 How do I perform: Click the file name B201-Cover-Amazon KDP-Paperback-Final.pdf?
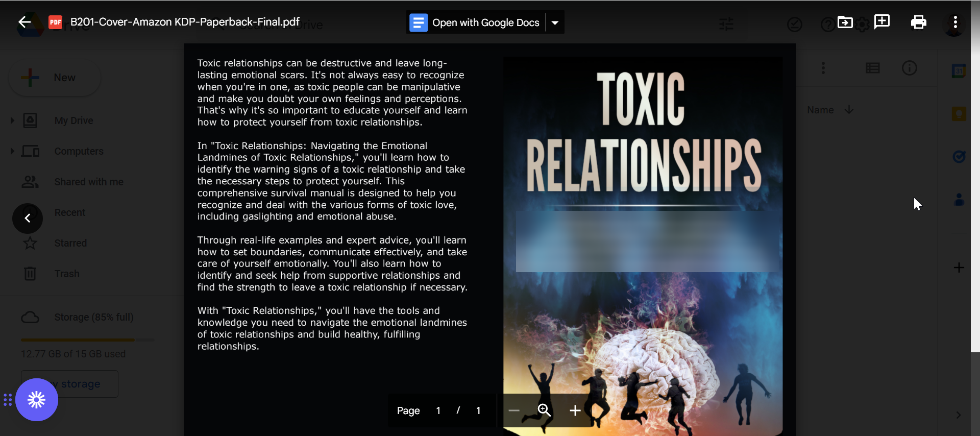point(185,22)
